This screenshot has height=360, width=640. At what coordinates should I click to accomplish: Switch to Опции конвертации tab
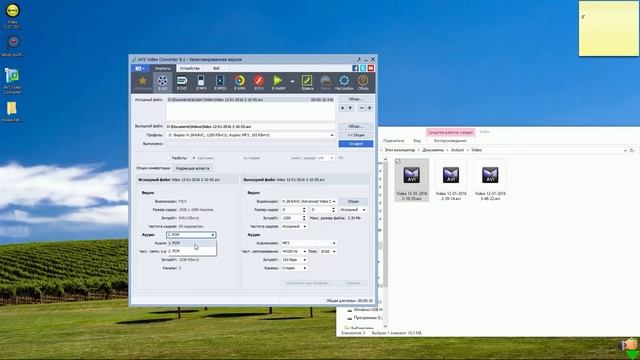pyautogui.click(x=153, y=168)
